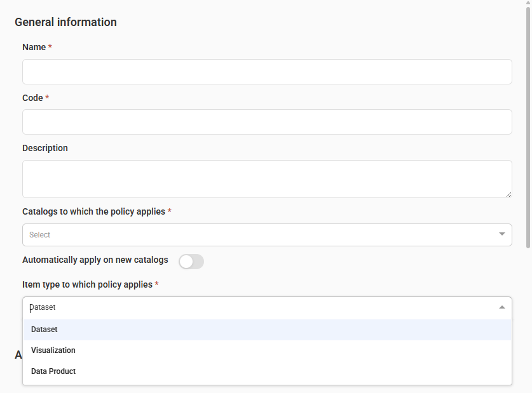Click the Code field label
Screen dimensions: 532x393
click(x=33, y=98)
